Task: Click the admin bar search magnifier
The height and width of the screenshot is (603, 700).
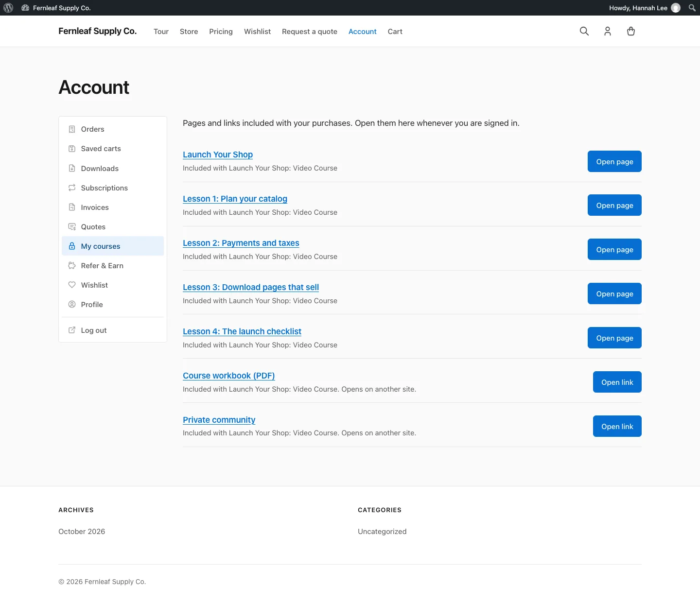Action: tap(692, 8)
